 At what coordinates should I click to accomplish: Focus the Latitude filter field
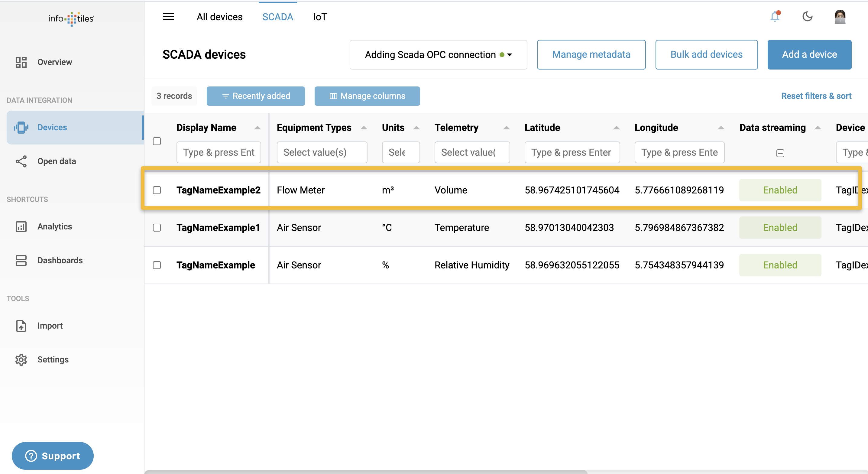click(572, 152)
